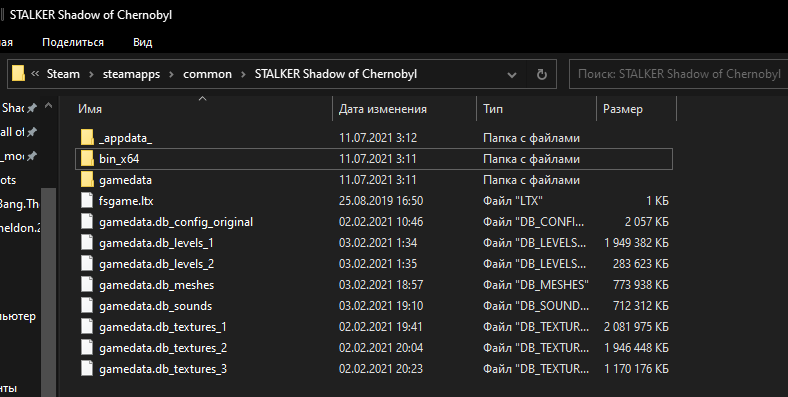Select the fsgame.ltx file icon
The width and height of the screenshot is (788, 397).
click(x=87, y=201)
